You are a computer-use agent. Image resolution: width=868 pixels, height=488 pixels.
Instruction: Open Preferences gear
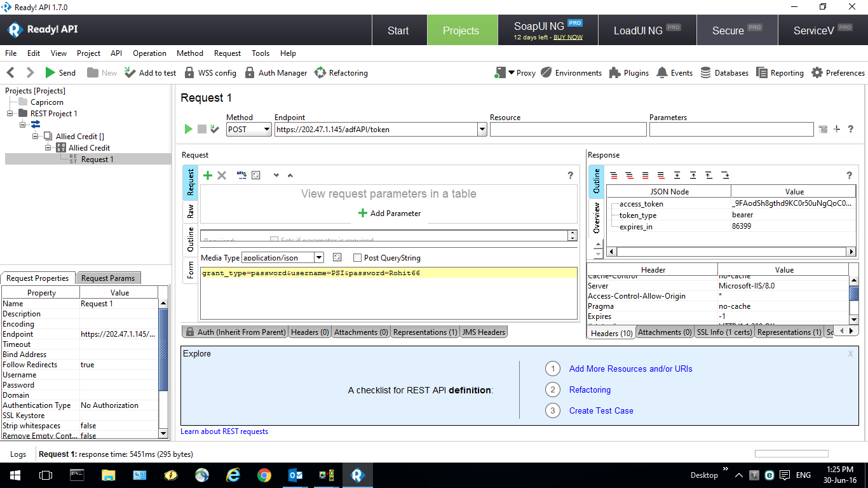pos(838,72)
